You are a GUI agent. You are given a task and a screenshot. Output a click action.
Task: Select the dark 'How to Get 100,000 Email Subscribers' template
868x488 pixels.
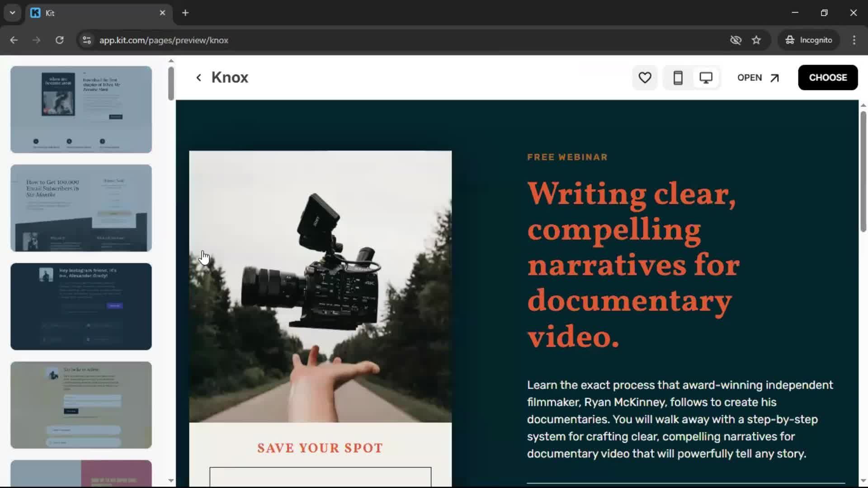coord(80,208)
